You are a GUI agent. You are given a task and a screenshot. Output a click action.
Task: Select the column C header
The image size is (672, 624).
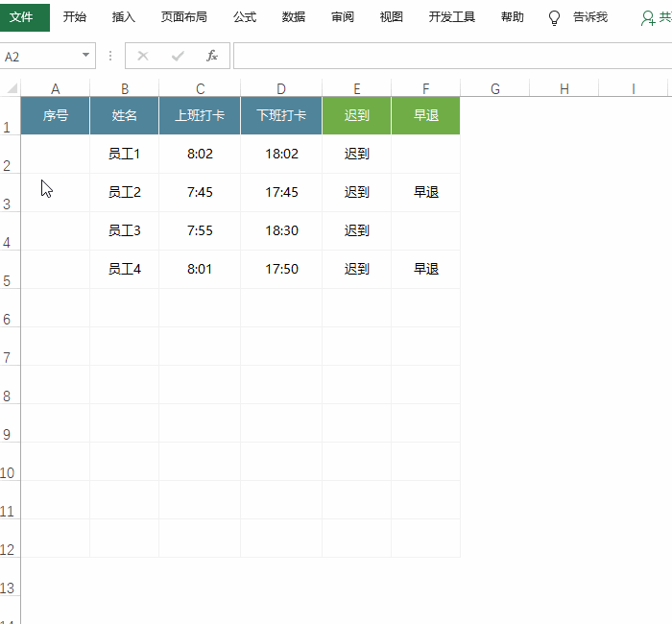point(200,88)
